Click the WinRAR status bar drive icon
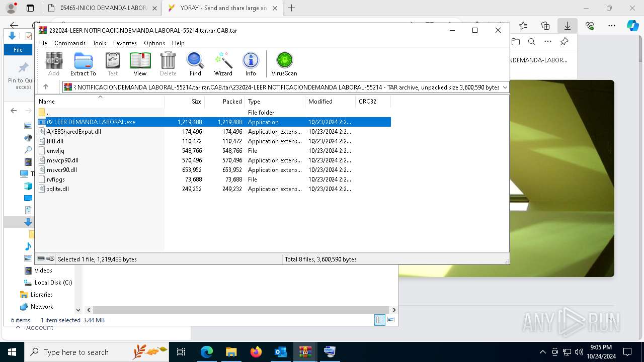This screenshot has width=644, height=362. [x=41, y=259]
